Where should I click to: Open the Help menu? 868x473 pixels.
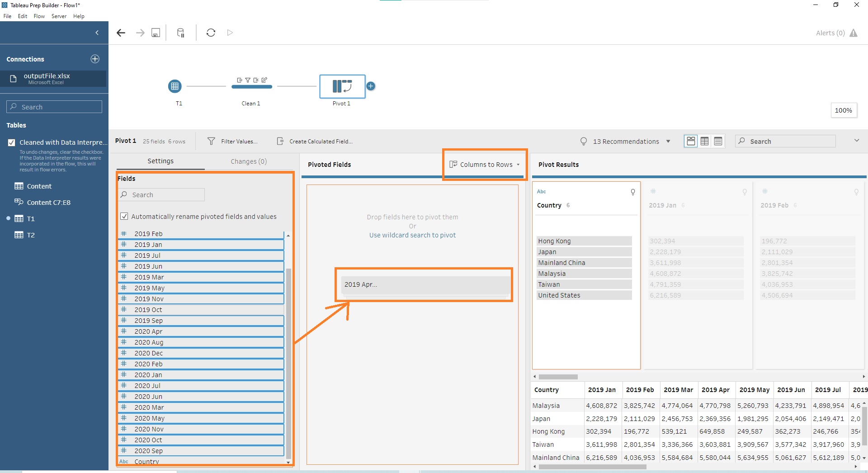(x=79, y=16)
